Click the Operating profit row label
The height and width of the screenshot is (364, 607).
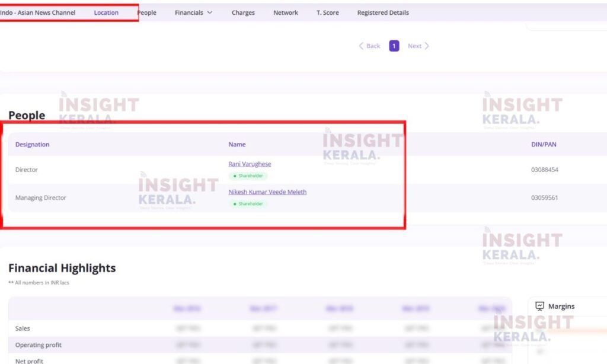(x=39, y=345)
